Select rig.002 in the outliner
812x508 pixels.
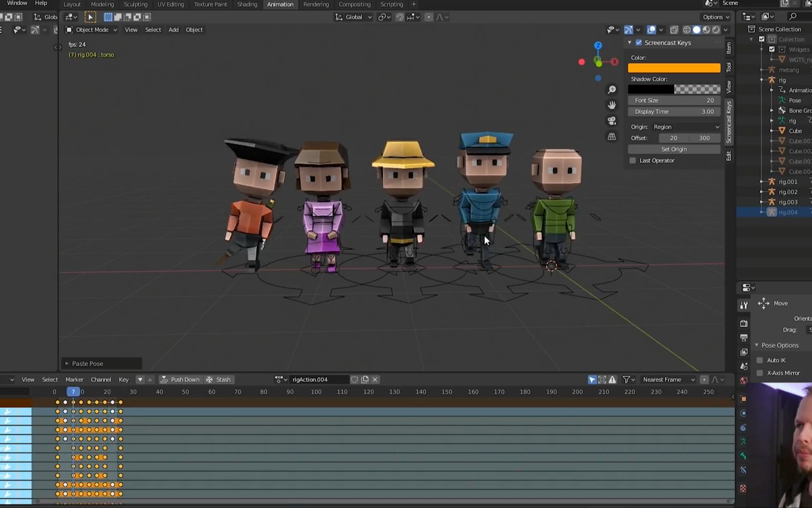pyautogui.click(x=788, y=192)
